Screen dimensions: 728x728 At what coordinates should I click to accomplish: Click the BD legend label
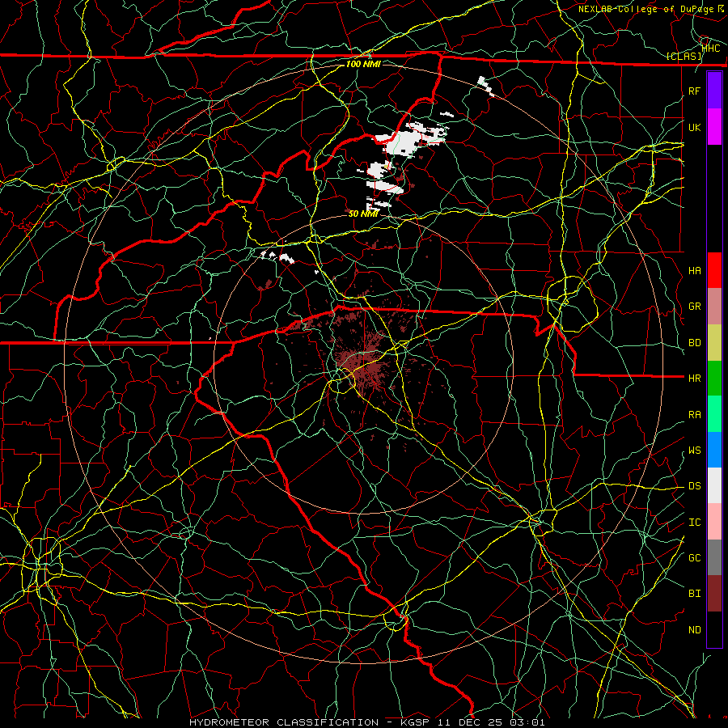[x=695, y=343]
